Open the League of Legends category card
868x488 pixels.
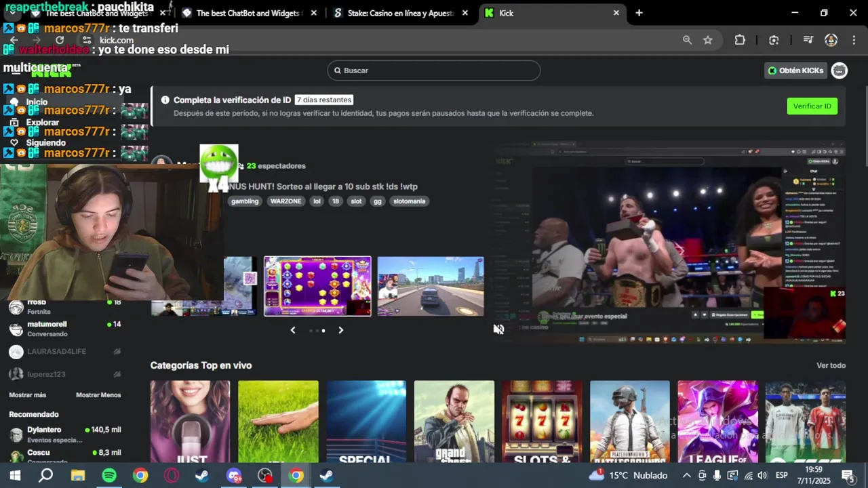coord(717,421)
